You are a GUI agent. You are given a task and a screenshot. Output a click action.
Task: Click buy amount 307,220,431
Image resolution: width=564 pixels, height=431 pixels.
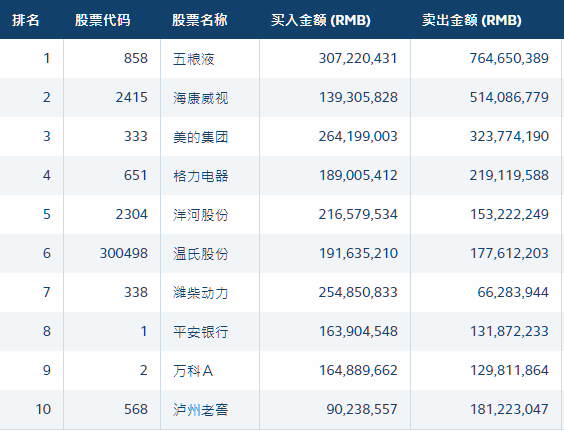358,58
